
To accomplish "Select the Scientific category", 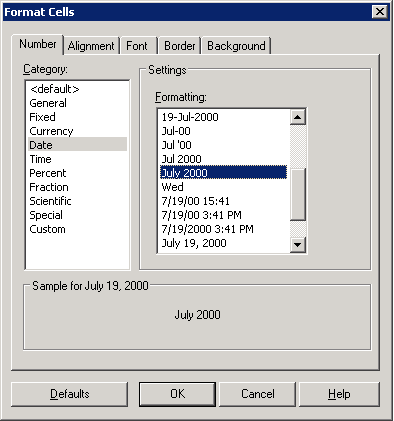I will (77, 201).
